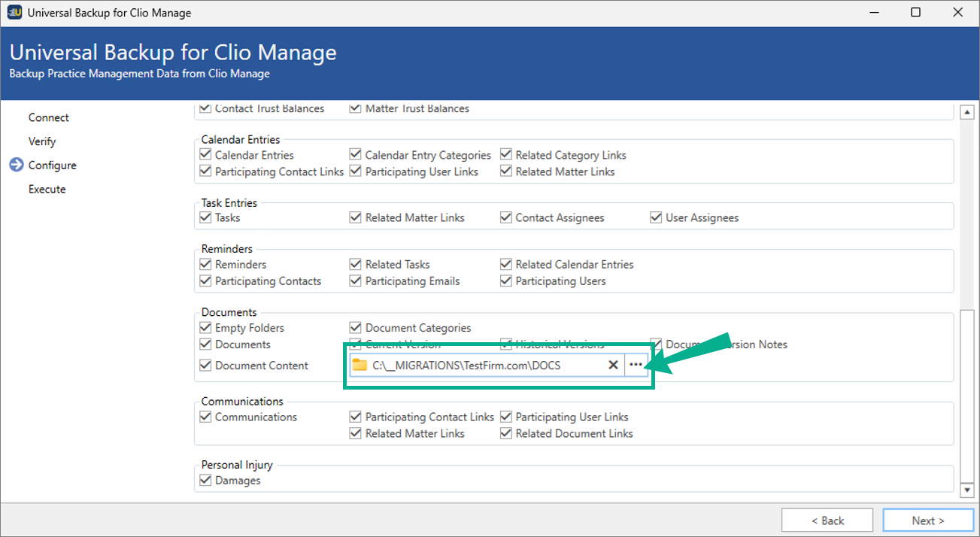The image size is (980, 537).
Task: Toggle Document Categories checkbox
Action: tap(356, 328)
